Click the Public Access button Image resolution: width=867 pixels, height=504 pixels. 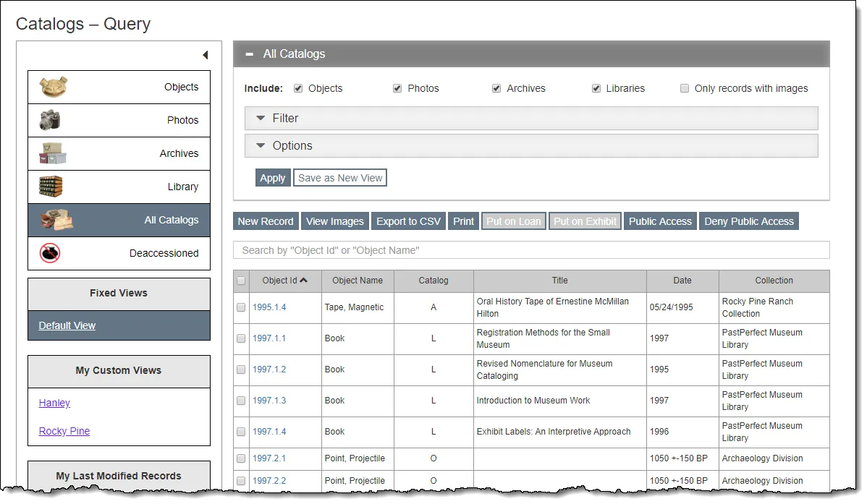point(660,221)
